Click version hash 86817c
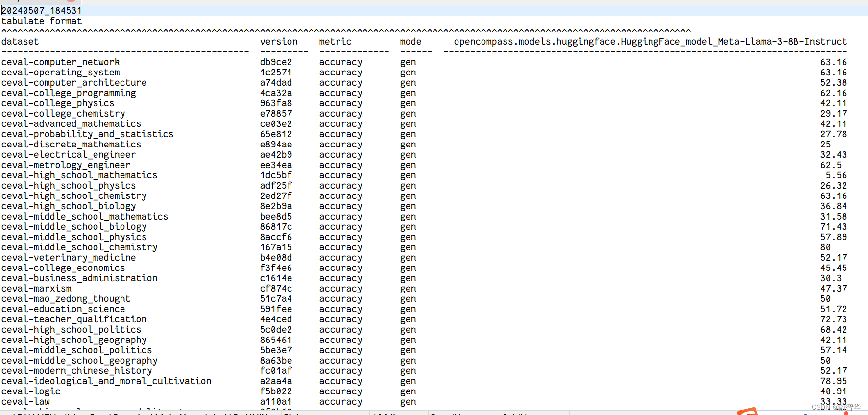 pos(276,227)
